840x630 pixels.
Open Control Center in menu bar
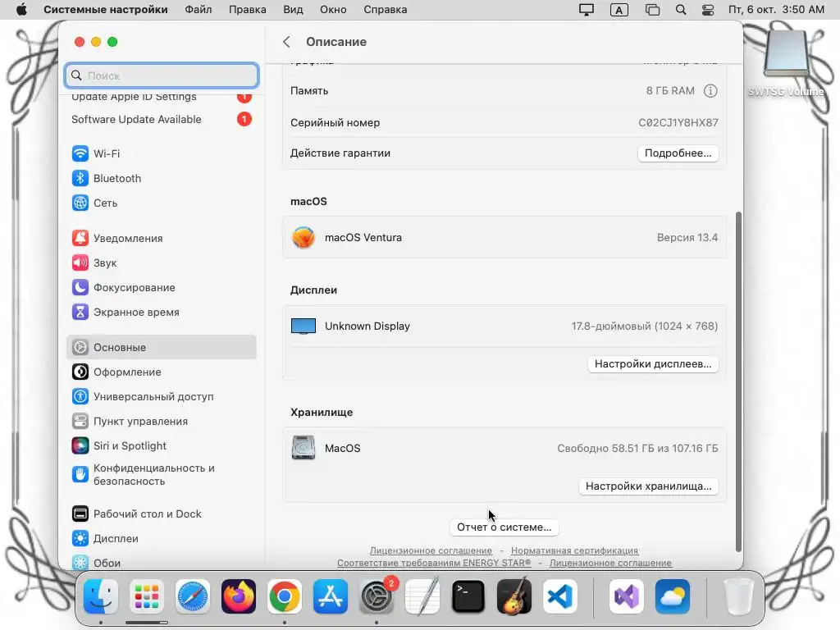[708, 10]
